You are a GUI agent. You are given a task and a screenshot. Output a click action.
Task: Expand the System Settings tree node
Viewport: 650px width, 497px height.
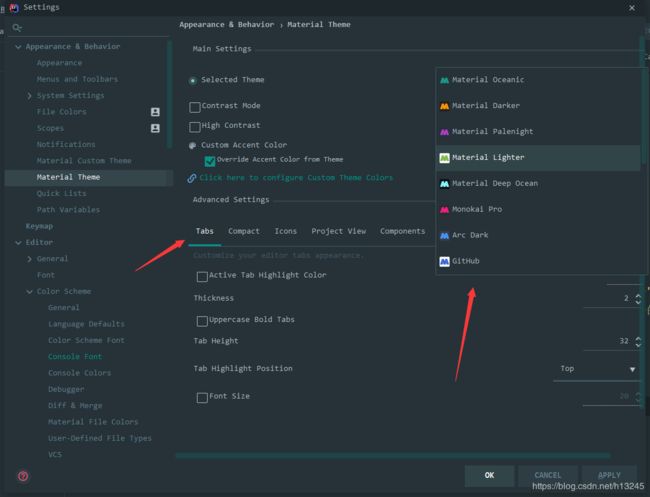click(29, 96)
